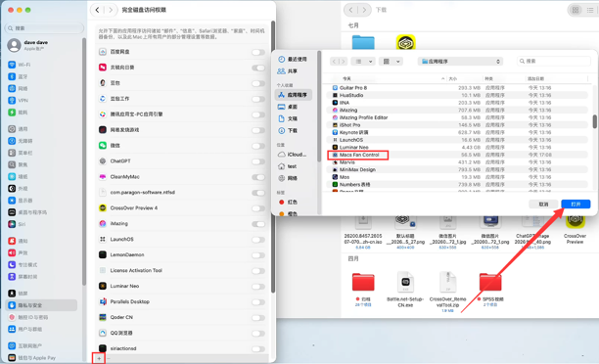Open 墙纸 settings in the sidebar
The width and height of the screenshot is (599, 364).
[x=19, y=176]
